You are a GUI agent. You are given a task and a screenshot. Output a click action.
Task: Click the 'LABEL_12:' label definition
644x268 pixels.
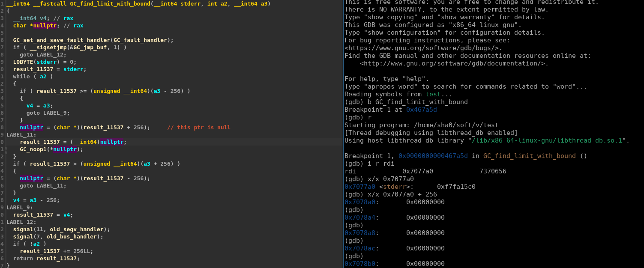pyautogui.click(x=21, y=222)
